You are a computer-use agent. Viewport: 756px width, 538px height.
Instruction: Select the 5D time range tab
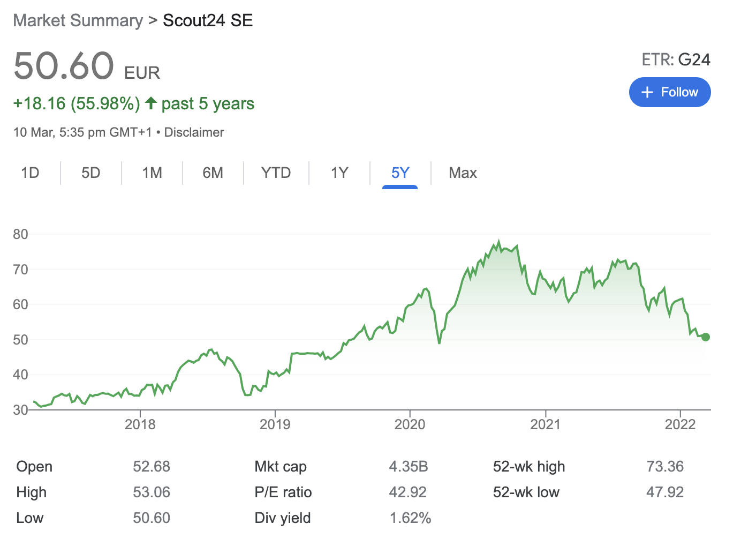(x=91, y=173)
